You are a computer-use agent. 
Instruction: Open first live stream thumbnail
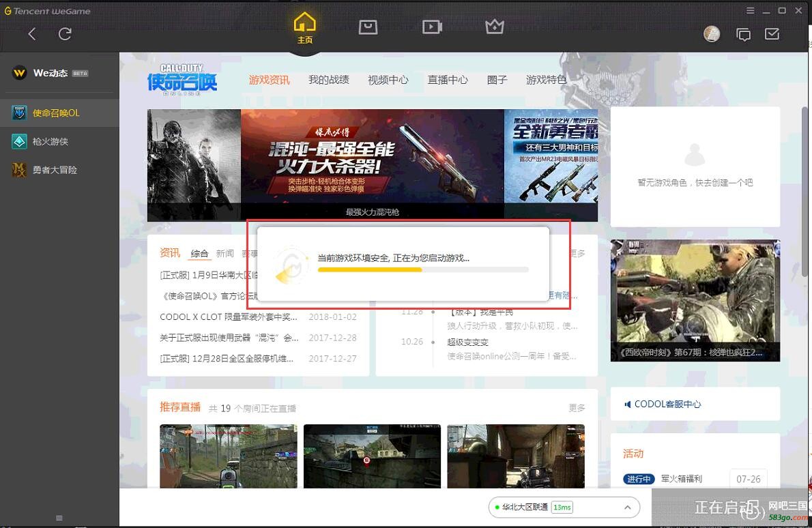[x=229, y=456]
